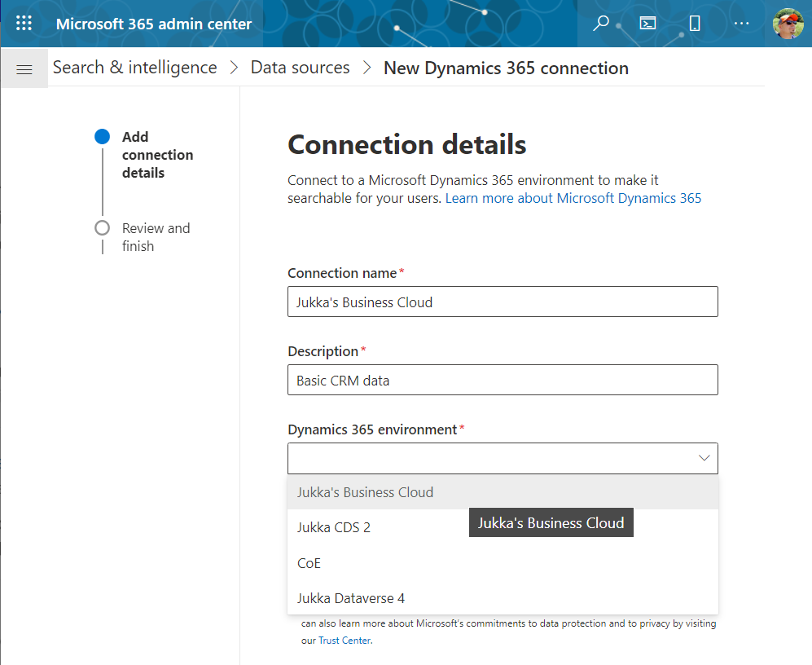Select Jukka CDS 2 environment option
Viewport: 812px width, 665px height.
coord(503,527)
